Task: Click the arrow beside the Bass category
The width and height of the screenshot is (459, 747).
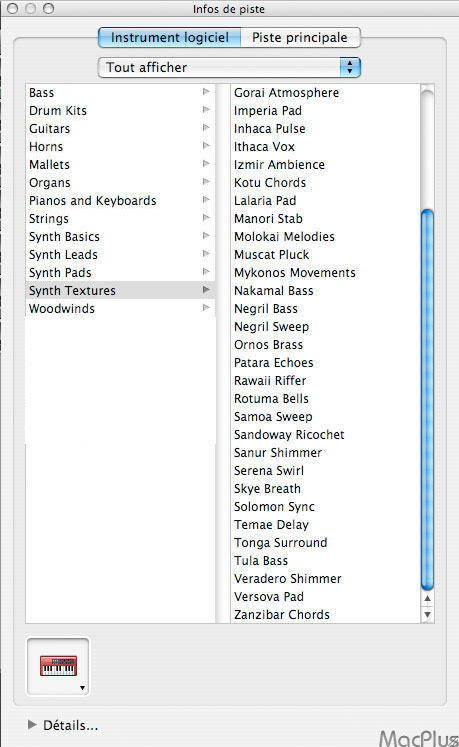Action: (x=206, y=91)
